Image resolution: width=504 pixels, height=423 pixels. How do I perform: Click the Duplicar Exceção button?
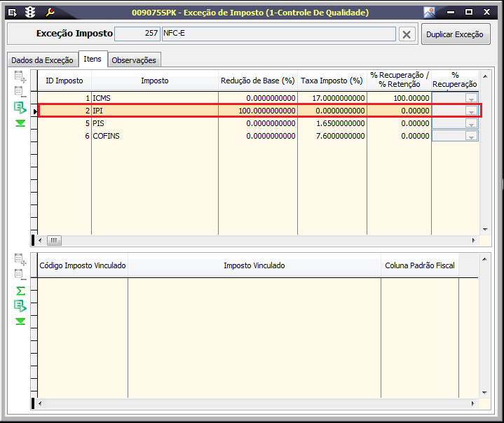click(455, 34)
